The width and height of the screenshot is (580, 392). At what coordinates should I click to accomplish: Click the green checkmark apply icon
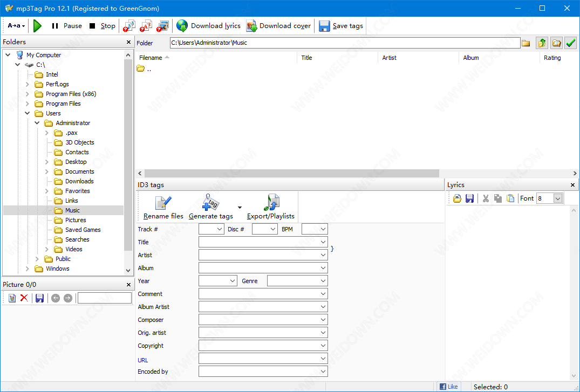point(571,43)
